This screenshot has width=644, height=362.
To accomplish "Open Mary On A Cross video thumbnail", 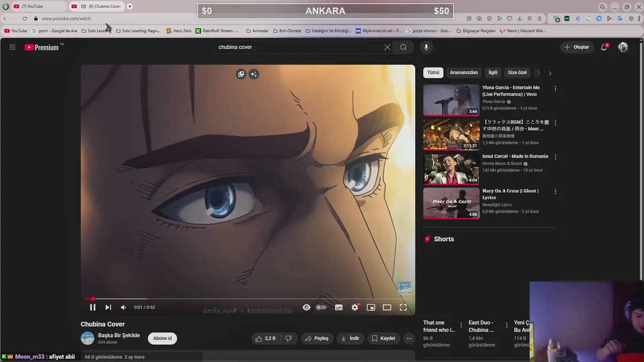I will (451, 203).
